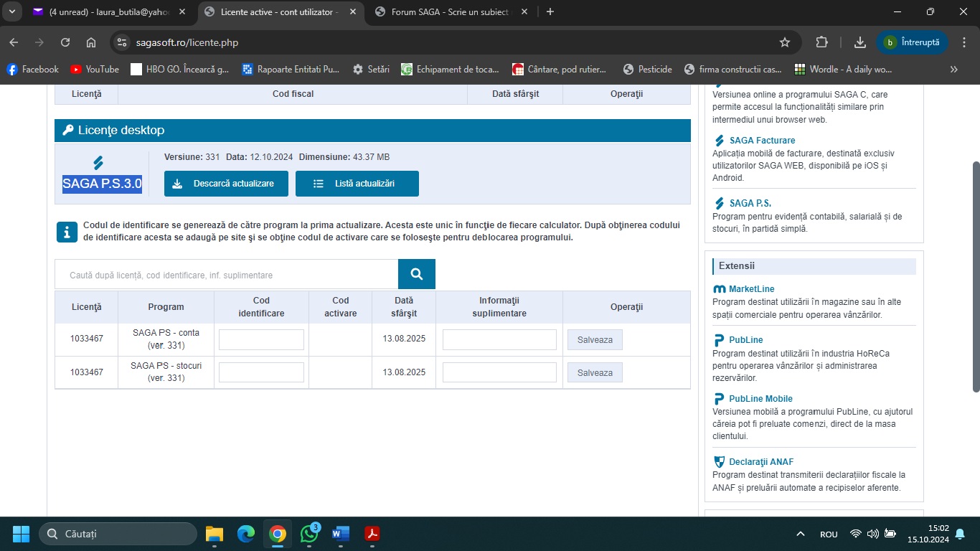Click the PubLine Mobile logo icon
This screenshot has height=551, width=980.
(x=719, y=399)
